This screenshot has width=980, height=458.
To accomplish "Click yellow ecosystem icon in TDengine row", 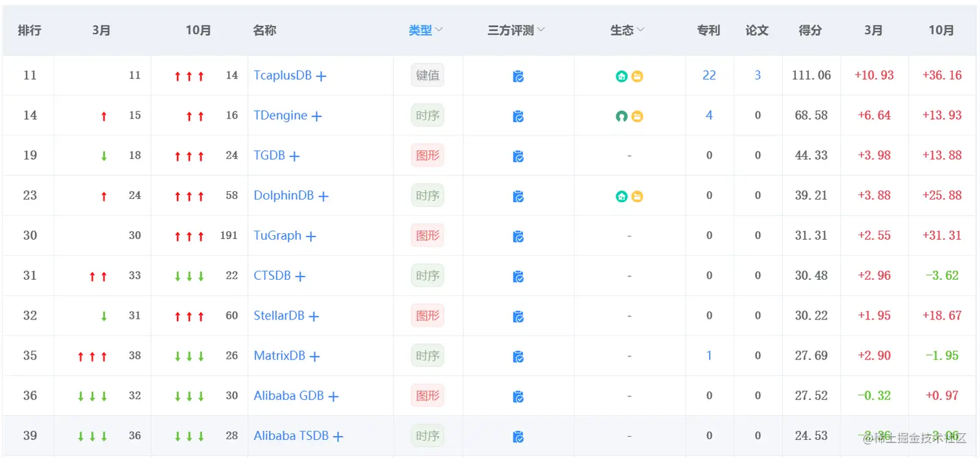I will click(x=637, y=117).
